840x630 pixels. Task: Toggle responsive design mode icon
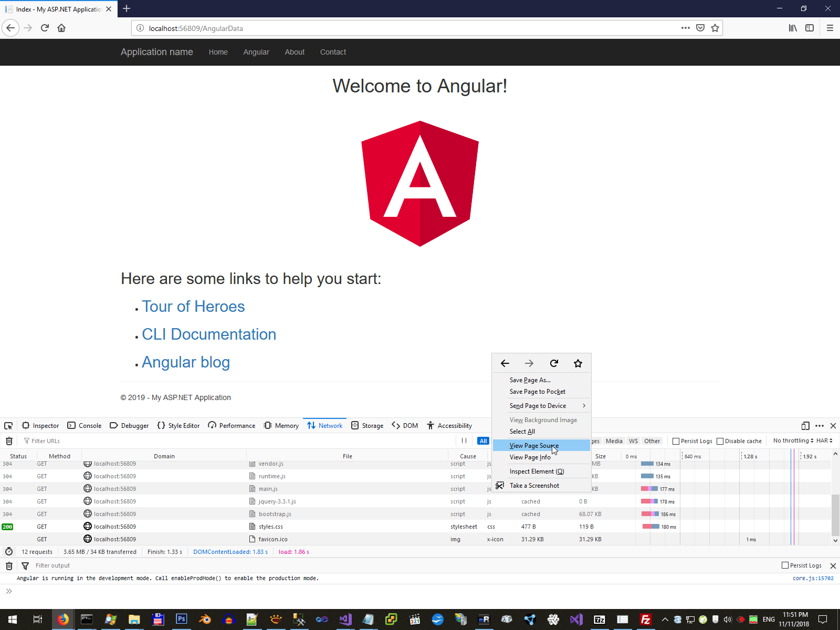805,426
